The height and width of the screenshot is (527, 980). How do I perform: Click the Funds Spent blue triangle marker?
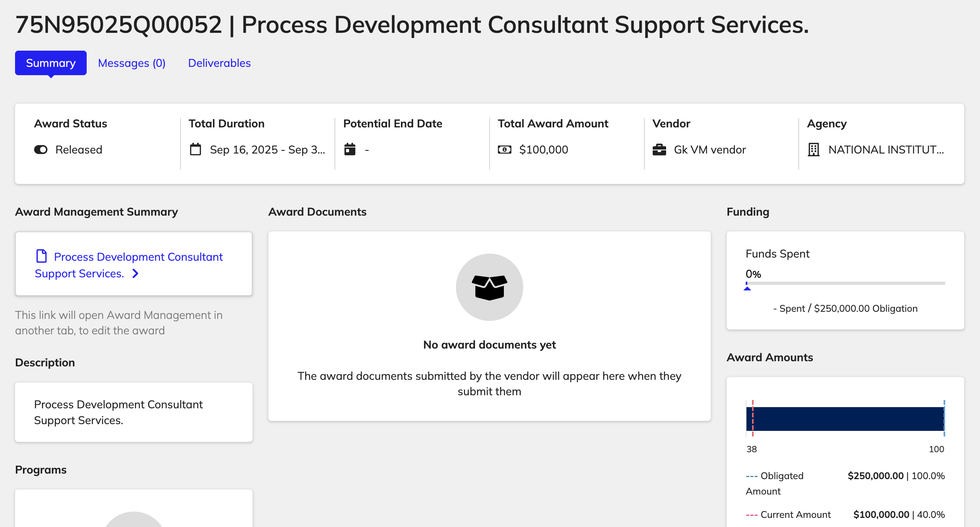[747, 288]
